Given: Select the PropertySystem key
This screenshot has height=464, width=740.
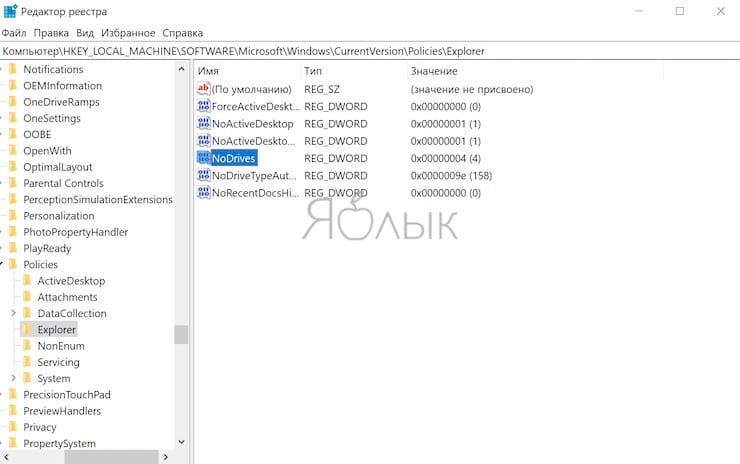Looking at the screenshot, I should [59, 443].
